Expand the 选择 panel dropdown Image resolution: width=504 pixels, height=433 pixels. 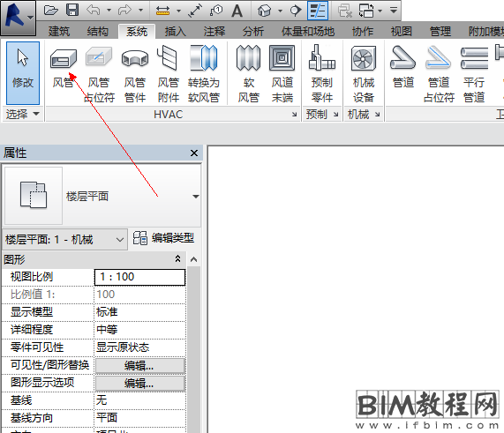point(22,114)
